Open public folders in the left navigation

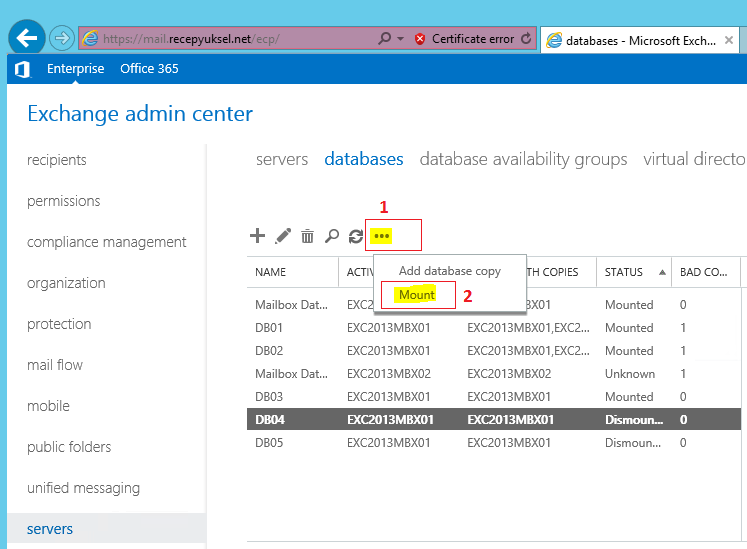coord(69,447)
